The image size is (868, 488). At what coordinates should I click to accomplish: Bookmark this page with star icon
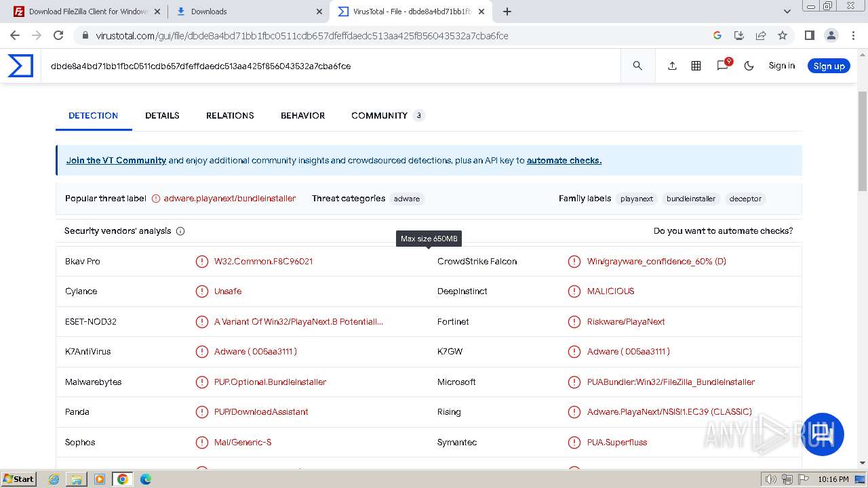coord(783,35)
